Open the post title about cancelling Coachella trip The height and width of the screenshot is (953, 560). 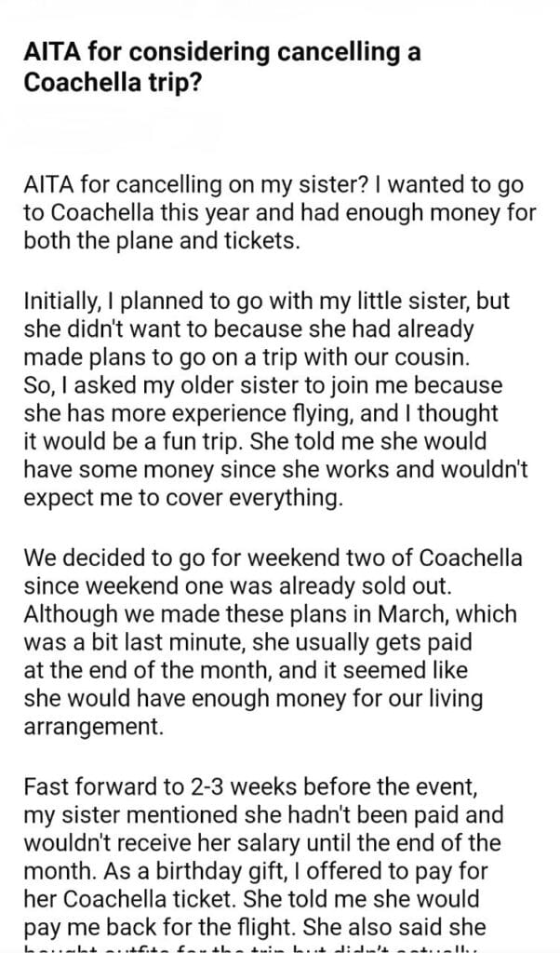point(221,65)
